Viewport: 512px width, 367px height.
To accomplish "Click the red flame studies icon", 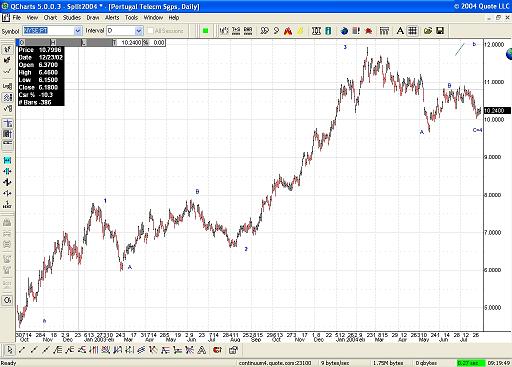I will (x=288, y=31).
